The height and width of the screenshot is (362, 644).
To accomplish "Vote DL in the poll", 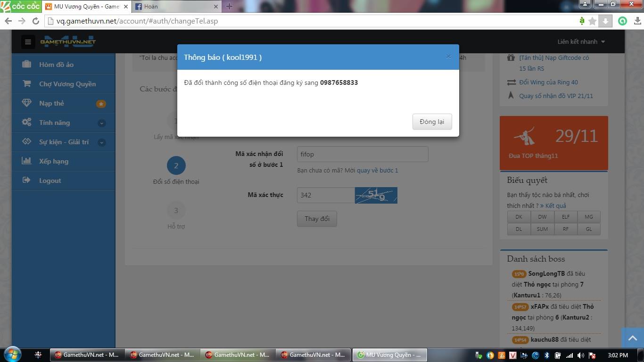I will (519, 229).
